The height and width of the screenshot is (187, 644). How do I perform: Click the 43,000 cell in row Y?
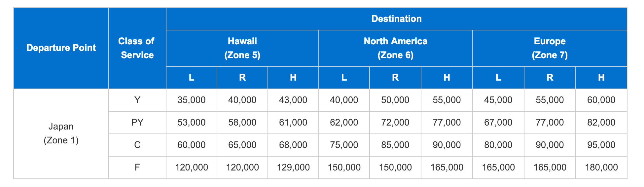293,100
